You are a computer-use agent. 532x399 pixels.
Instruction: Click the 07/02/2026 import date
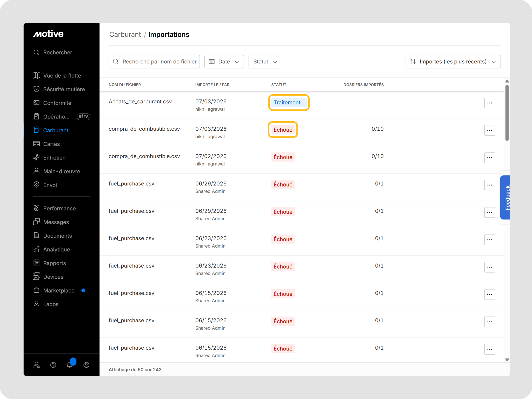211,156
